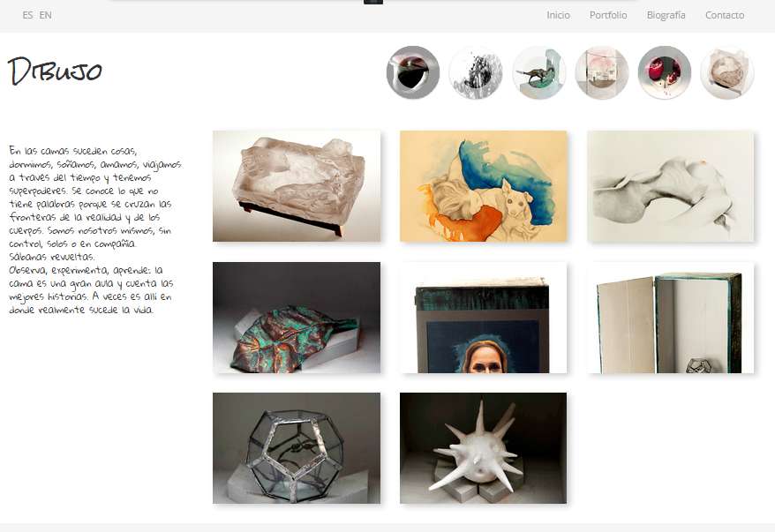Open the glass bed sculpture image
775x532 pixels.
(x=297, y=186)
